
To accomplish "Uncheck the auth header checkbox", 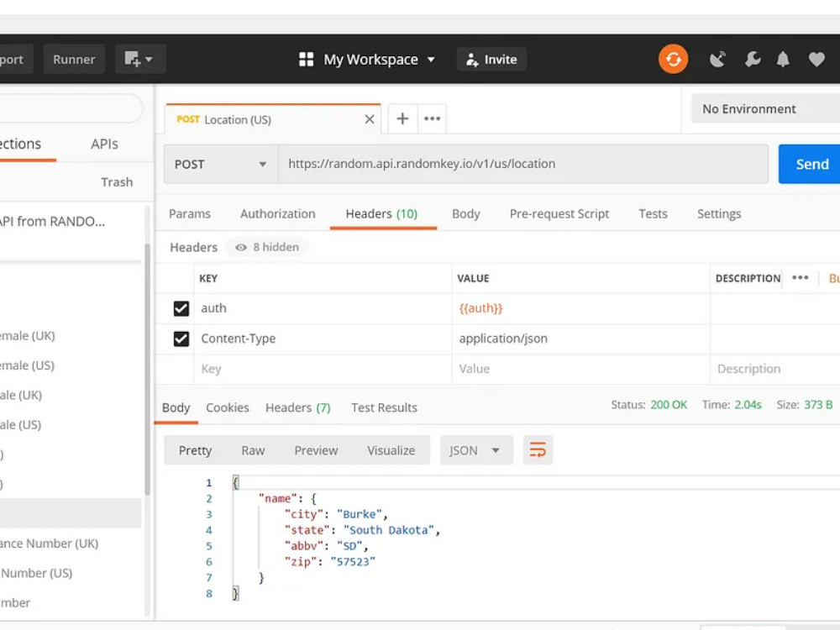I will click(181, 308).
